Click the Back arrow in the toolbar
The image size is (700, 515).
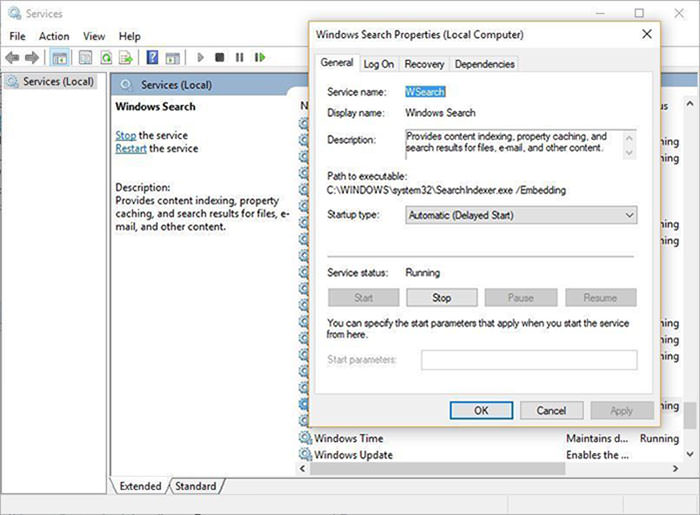[13, 58]
